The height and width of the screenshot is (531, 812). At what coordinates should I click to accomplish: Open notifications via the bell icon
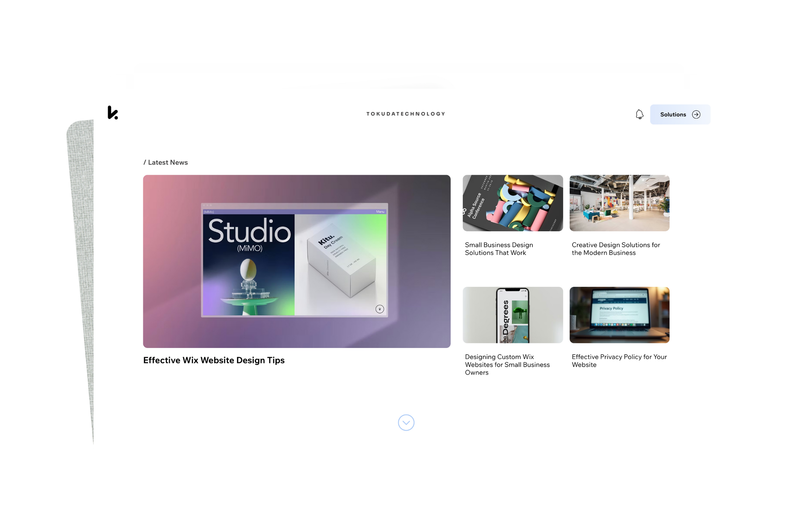pos(639,114)
